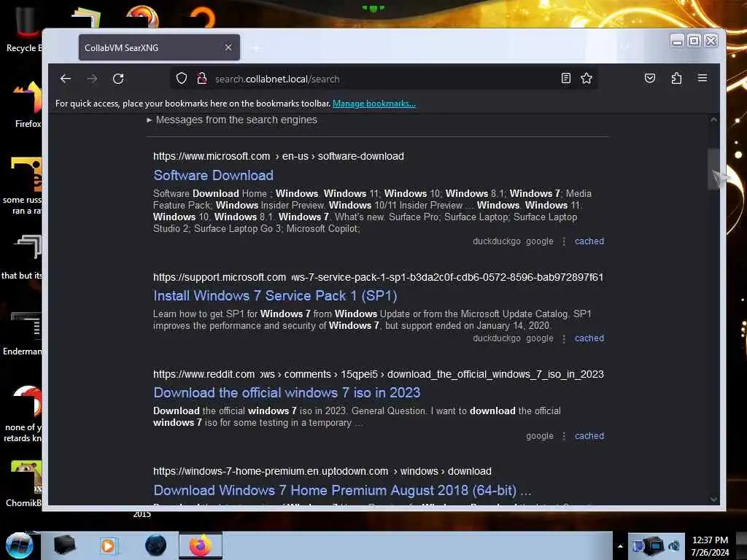This screenshot has width=747, height=560.
Task: Open the circular arrow tray icon
Action: [674, 546]
